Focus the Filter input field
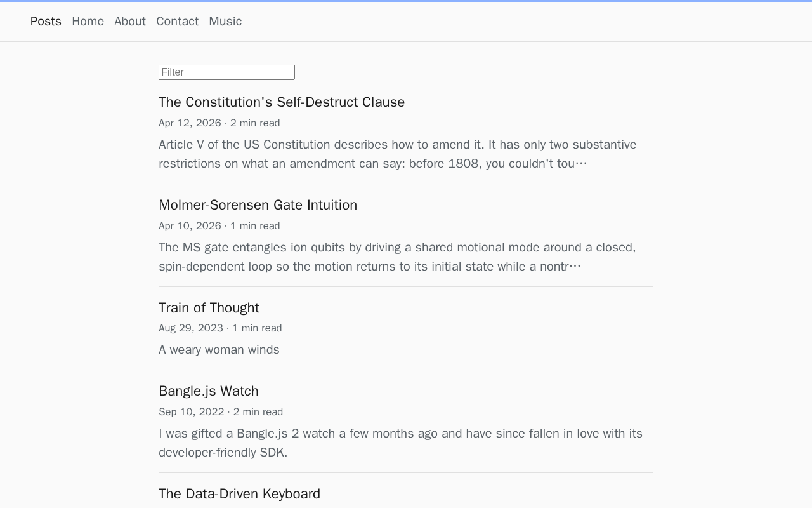The image size is (812, 508). 226,72
